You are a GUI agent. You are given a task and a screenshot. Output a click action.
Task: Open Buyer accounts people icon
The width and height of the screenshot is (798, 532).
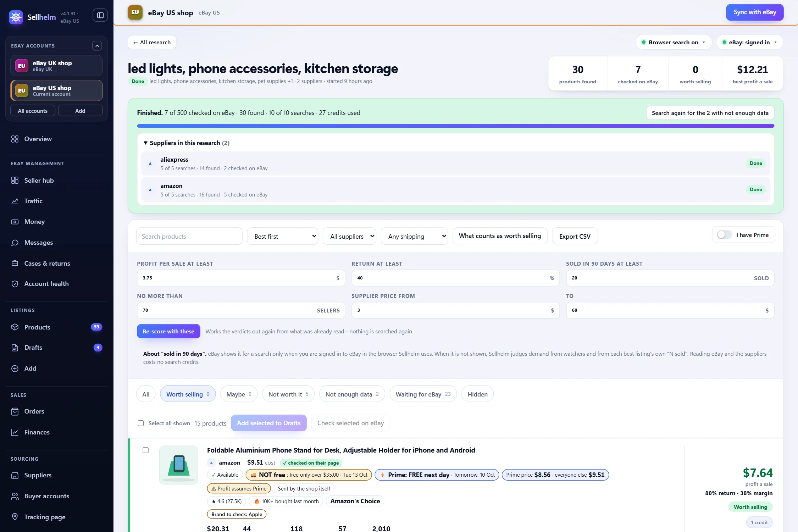coord(15,496)
